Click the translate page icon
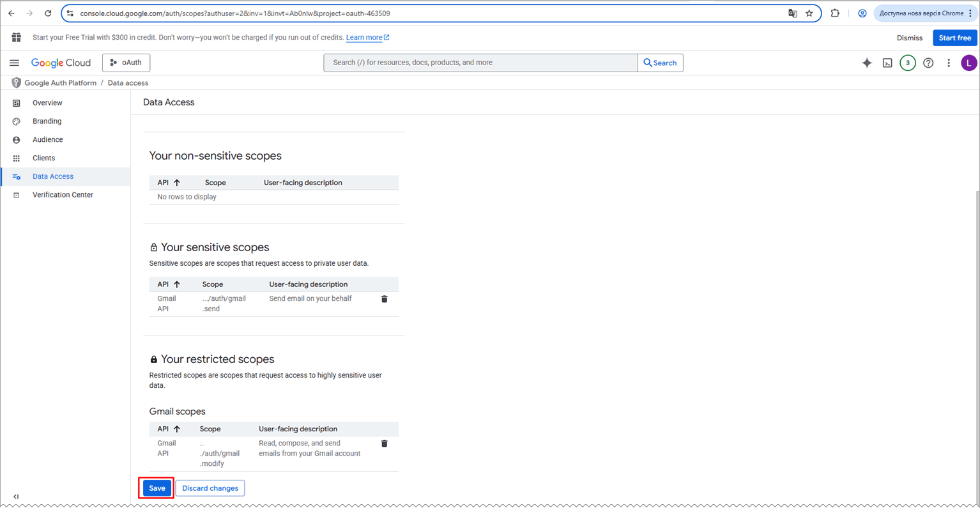 [x=793, y=13]
